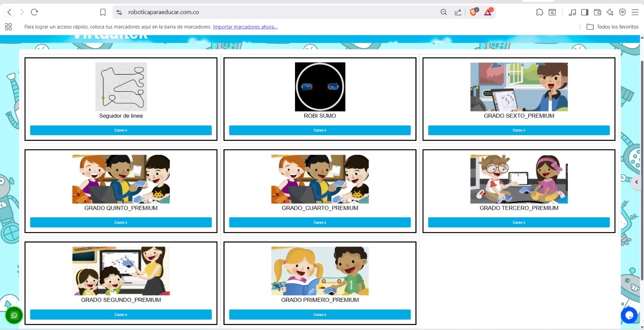Click scrollbar down arrow

coord(642,327)
